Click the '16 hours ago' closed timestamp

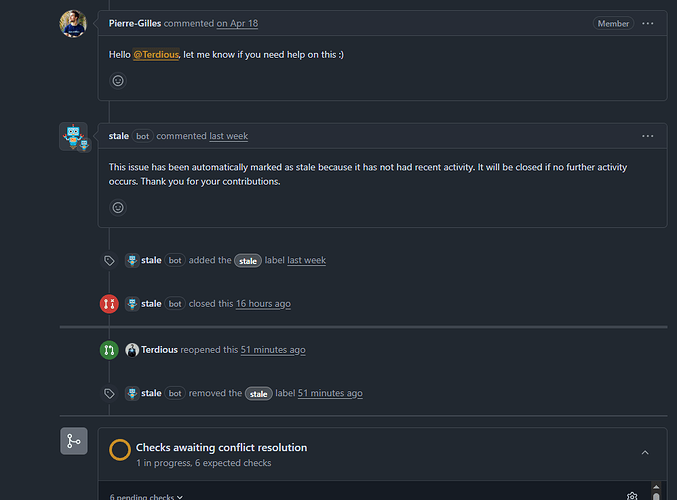263,303
